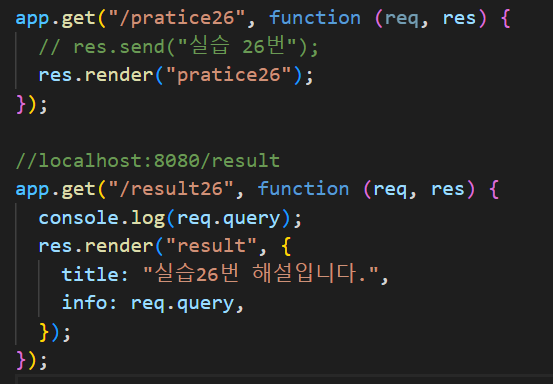
Task: Click the indented }); closing the render object
Action: point(55,332)
